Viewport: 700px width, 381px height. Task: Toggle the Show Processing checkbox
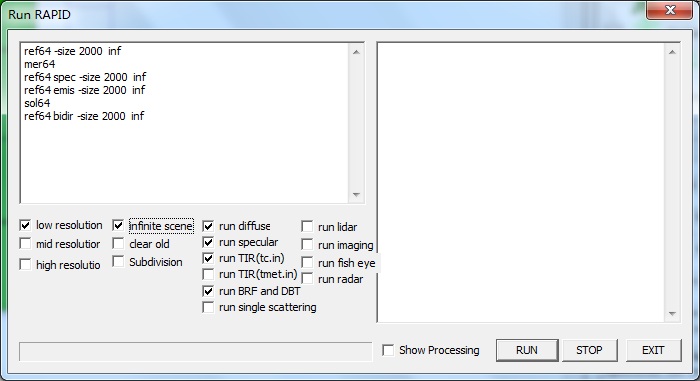pyautogui.click(x=388, y=350)
